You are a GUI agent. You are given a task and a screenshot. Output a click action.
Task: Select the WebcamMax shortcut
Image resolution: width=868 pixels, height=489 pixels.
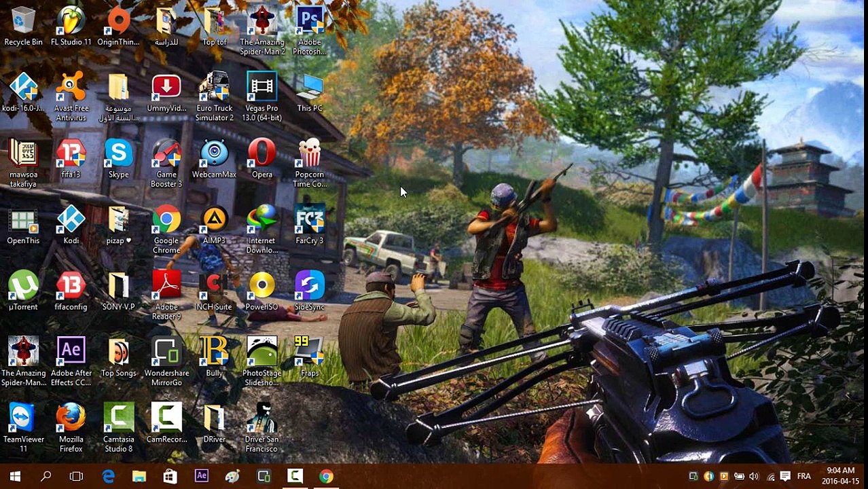click(214, 160)
